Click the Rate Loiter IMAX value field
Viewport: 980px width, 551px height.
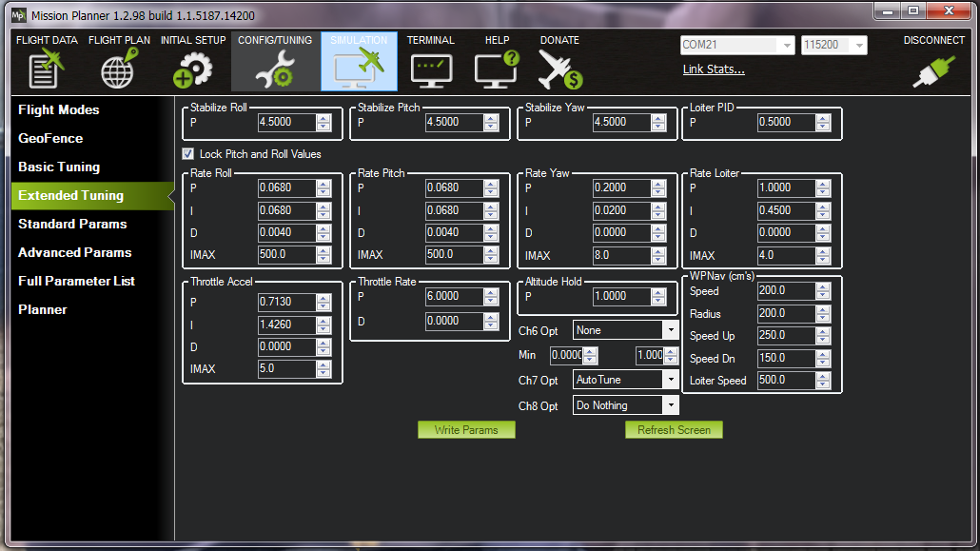point(786,255)
